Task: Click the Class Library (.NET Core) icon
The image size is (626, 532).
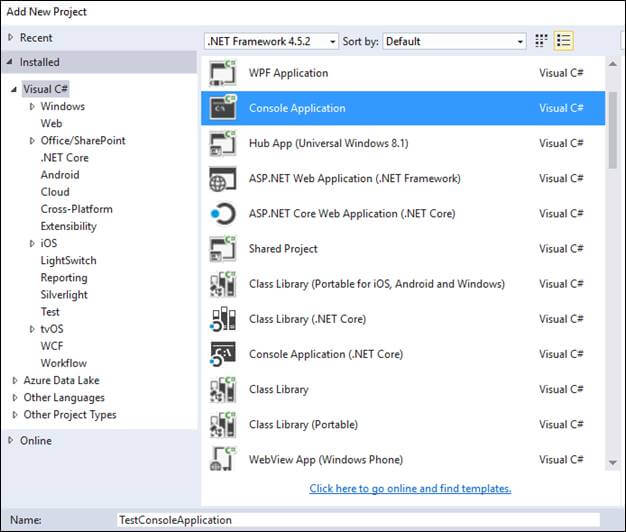Action: point(222,319)
